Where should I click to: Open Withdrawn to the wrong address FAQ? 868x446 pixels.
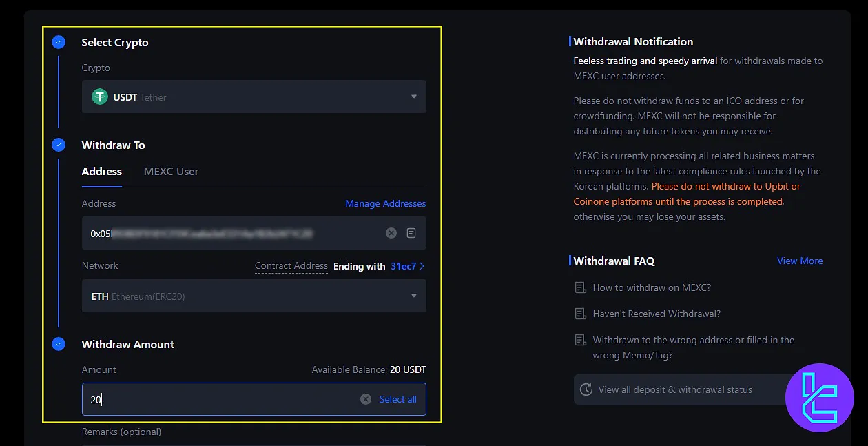[x=694, y=347]
